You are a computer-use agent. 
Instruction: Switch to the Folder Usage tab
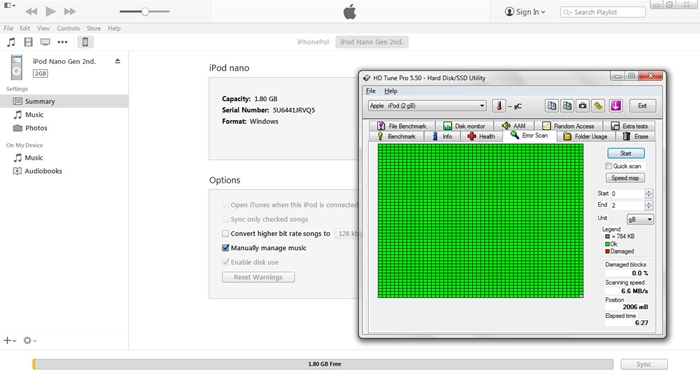point(585,137)
